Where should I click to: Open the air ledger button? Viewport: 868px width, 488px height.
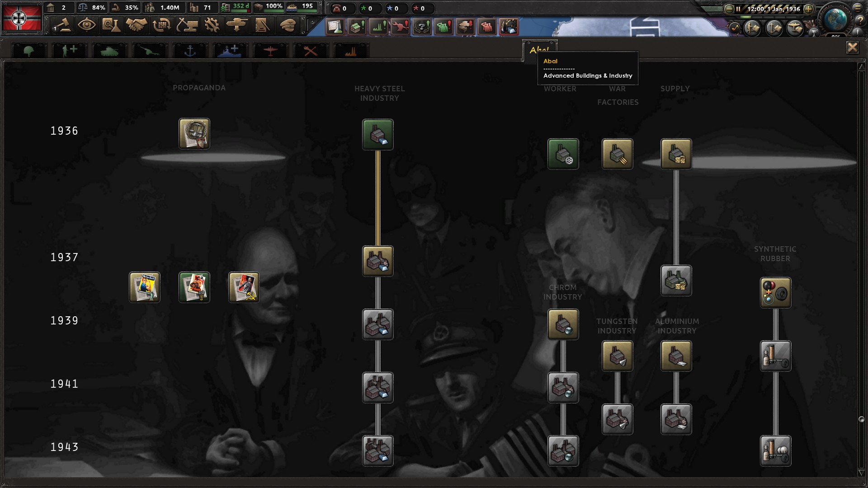point(795,28)
